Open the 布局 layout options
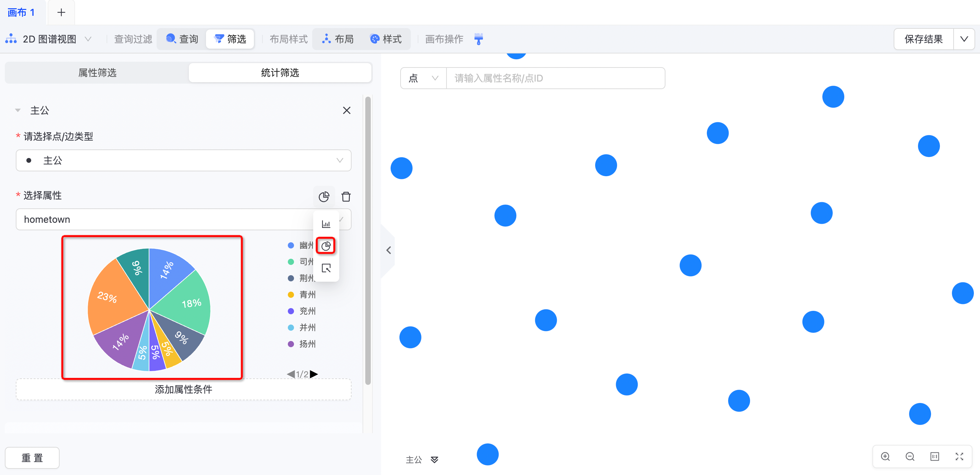The image size is (980, 475). pyautogui.click(x=338, y=39)
